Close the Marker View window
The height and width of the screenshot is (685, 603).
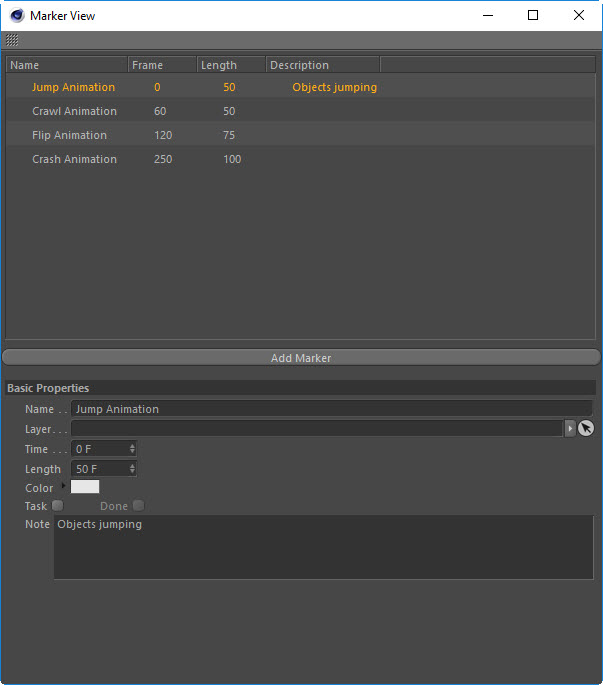[579, 15]
